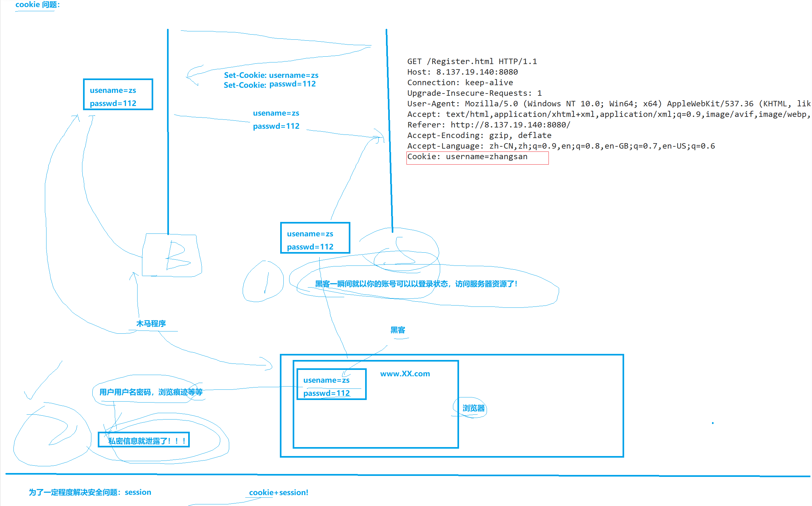This screenshot has height=506, width=812.
Task: Click the 'Set-Cookie: passwd=112' text
Action: pyautogui.click(x=270, y=84)
